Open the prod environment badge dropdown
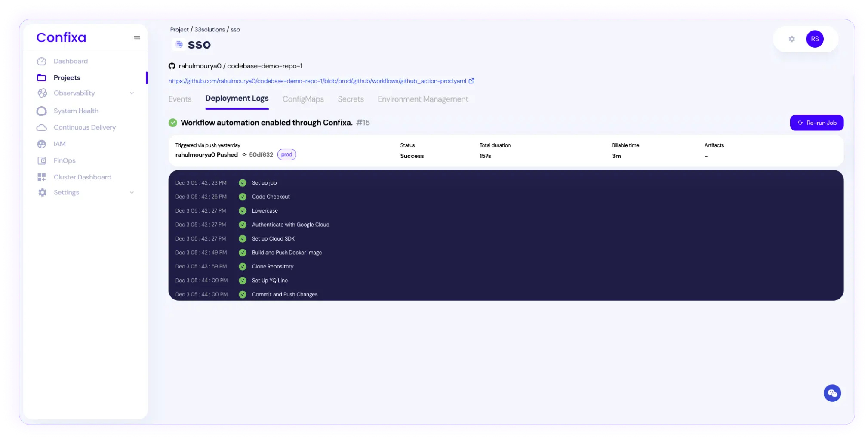Image resolution: width=868 pixels, height=438 pixels. [x=286, y=154]
